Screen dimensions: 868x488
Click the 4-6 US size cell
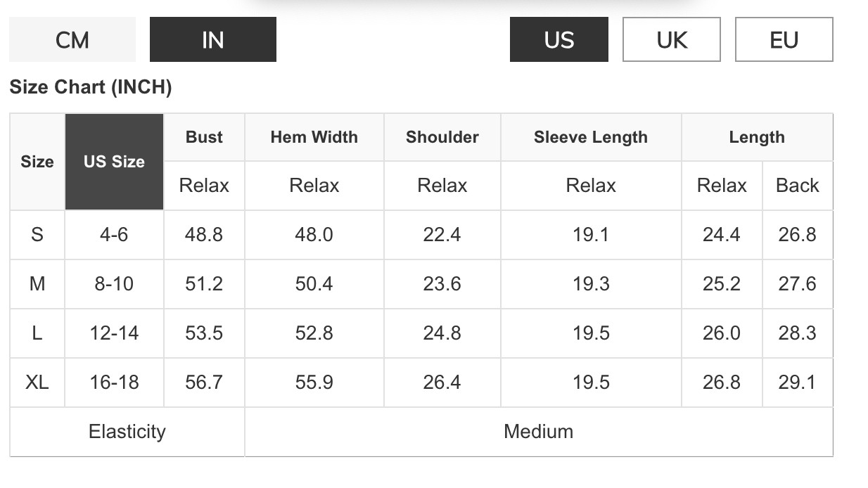click(114, 235)
